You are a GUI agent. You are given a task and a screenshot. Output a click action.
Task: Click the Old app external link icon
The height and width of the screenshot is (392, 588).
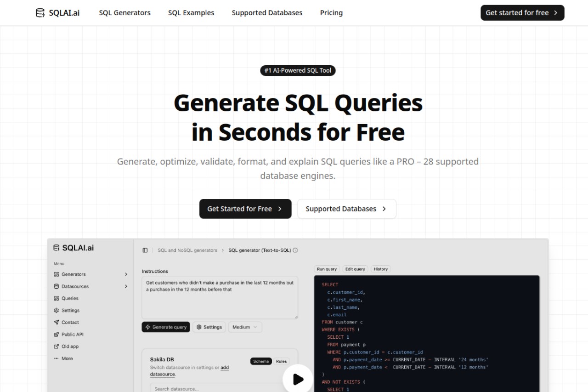(x=57, y=346)
